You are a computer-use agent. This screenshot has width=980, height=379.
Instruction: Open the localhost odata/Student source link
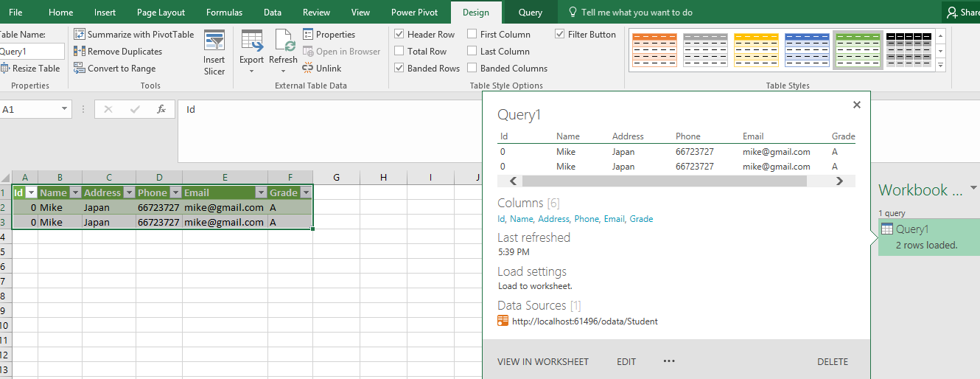point(585,321)
